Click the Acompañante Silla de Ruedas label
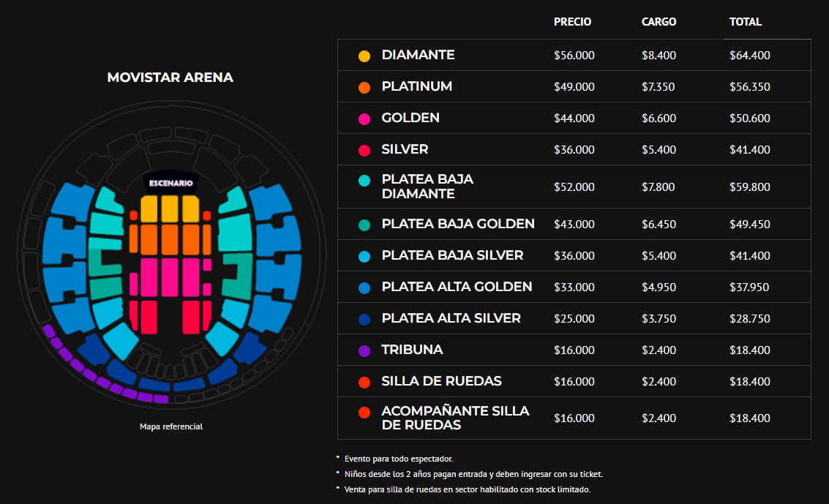This screenshot has height=504, width=829. 455,418
